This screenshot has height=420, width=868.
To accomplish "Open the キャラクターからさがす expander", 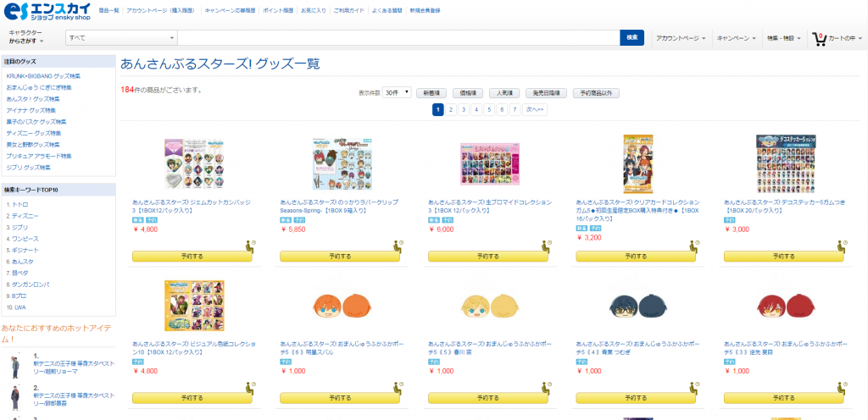I will [x=26, y=37].
